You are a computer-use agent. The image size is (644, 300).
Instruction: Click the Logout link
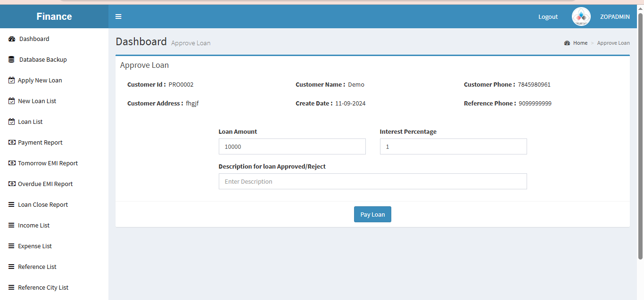[548, 16]
